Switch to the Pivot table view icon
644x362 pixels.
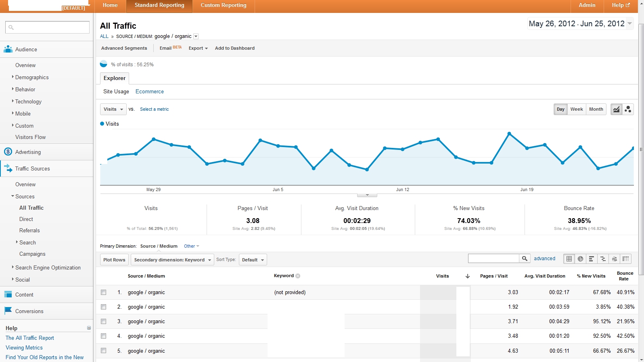[x=625, y=259]
